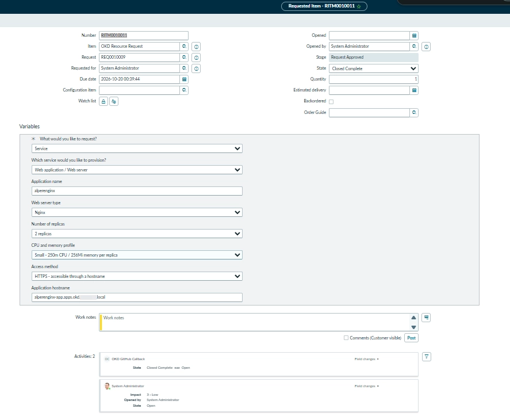Open the lookup for Opened by field

(414, 46)
